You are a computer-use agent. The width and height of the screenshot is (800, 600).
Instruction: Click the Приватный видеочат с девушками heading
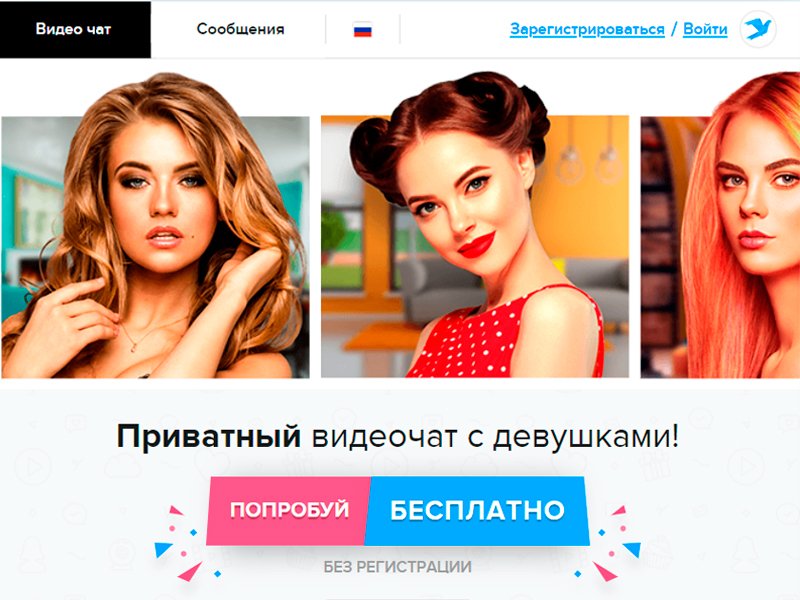[398, 437]
